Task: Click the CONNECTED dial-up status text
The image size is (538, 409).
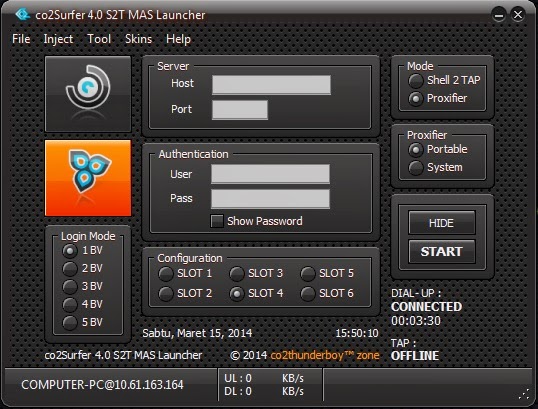Action: coord(426,307)
